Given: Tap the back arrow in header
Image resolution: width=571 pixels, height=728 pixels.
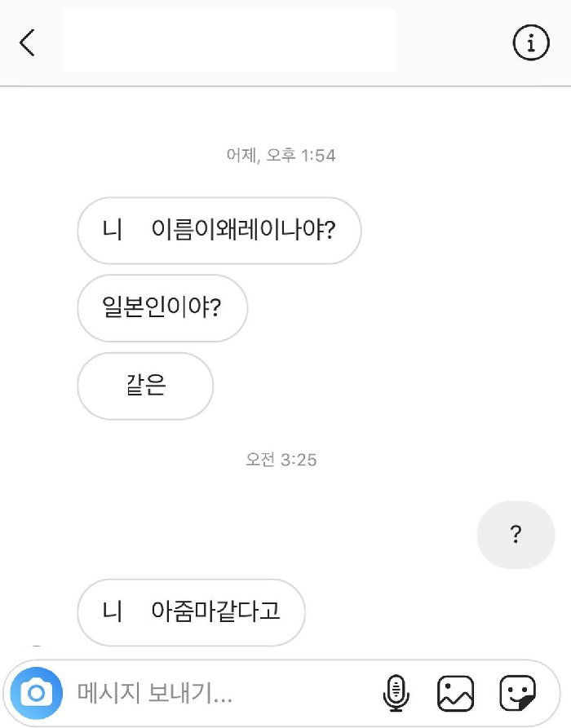Looking at the screenshot, I should point(28,42).
